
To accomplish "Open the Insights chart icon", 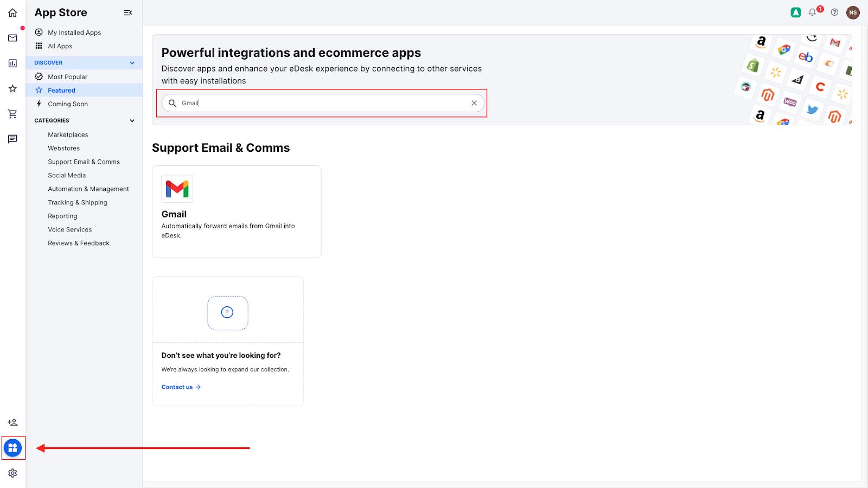I will click(12, 63).
